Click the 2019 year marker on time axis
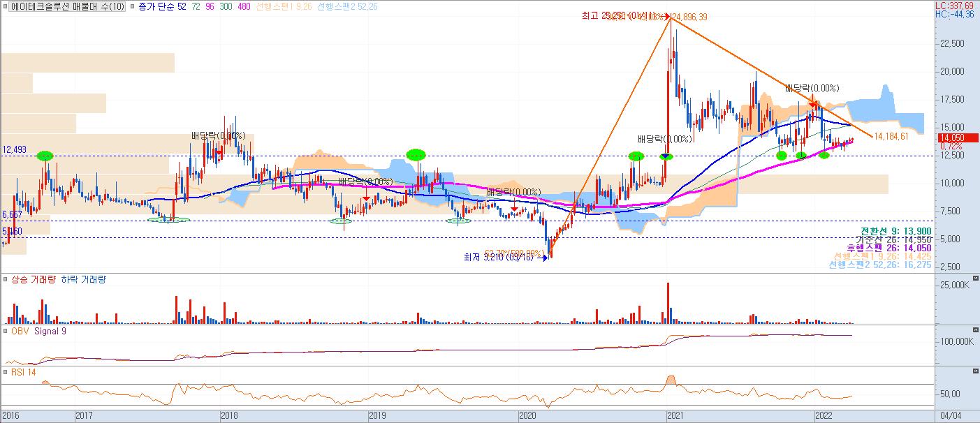The height and width of the screenshot is (423, 980). pos(377,415)
